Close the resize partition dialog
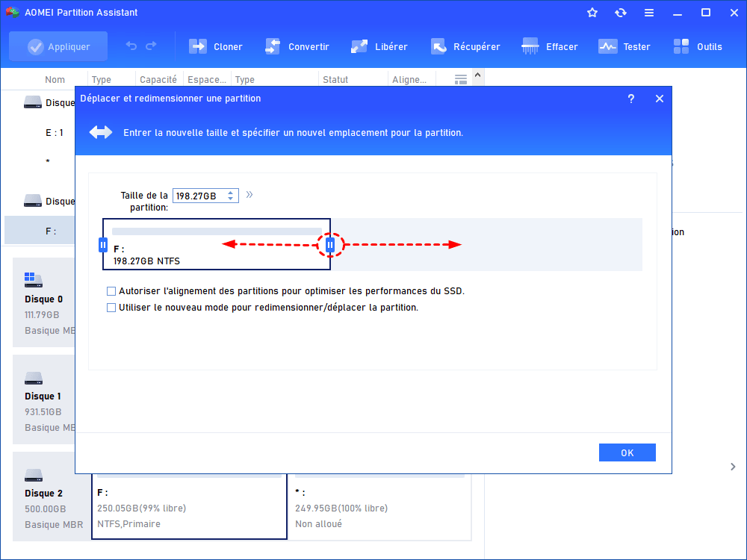The image size is (747, 560). coord(660,99)
